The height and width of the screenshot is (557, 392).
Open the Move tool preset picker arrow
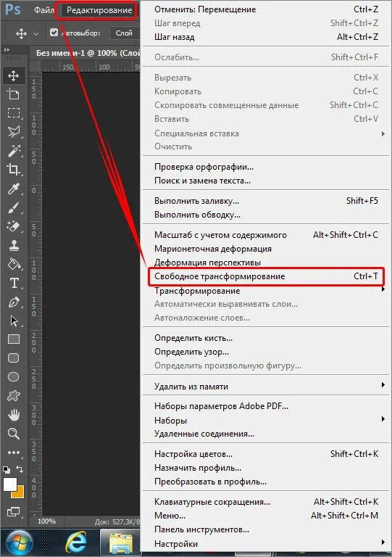click(x=36, y=34)
